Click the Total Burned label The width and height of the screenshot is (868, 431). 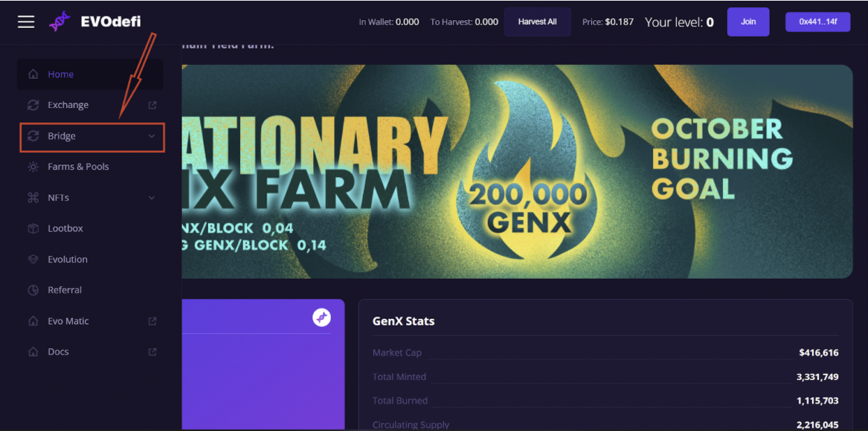tap(400, 400)
